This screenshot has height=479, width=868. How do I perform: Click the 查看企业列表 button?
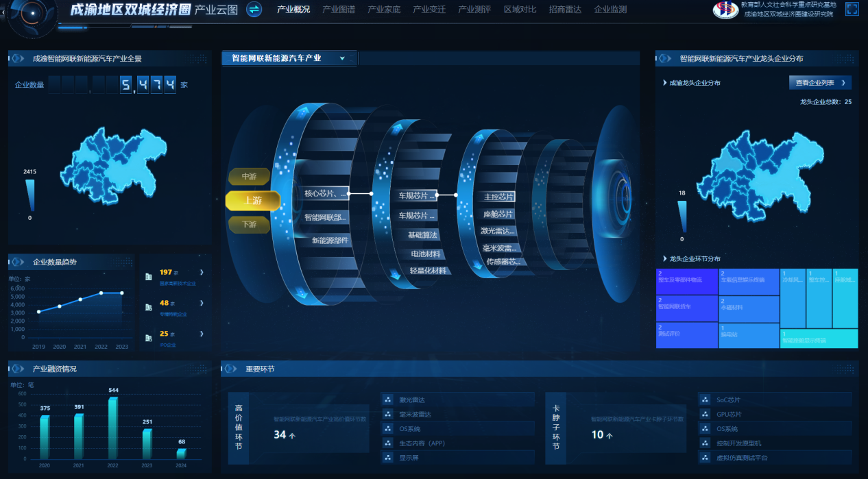[819, 83]
